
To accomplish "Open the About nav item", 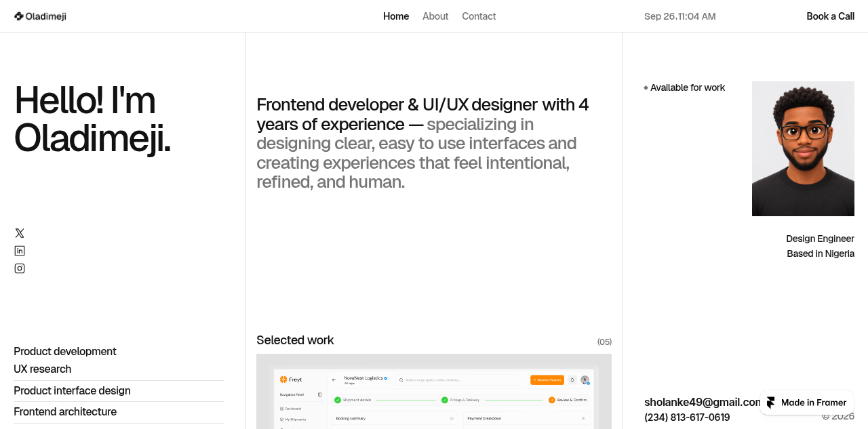I will pos(435,16).
